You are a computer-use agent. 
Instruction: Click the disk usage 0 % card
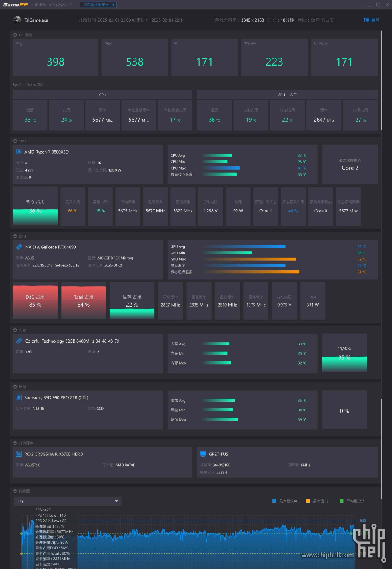click(x=344, y=410)
